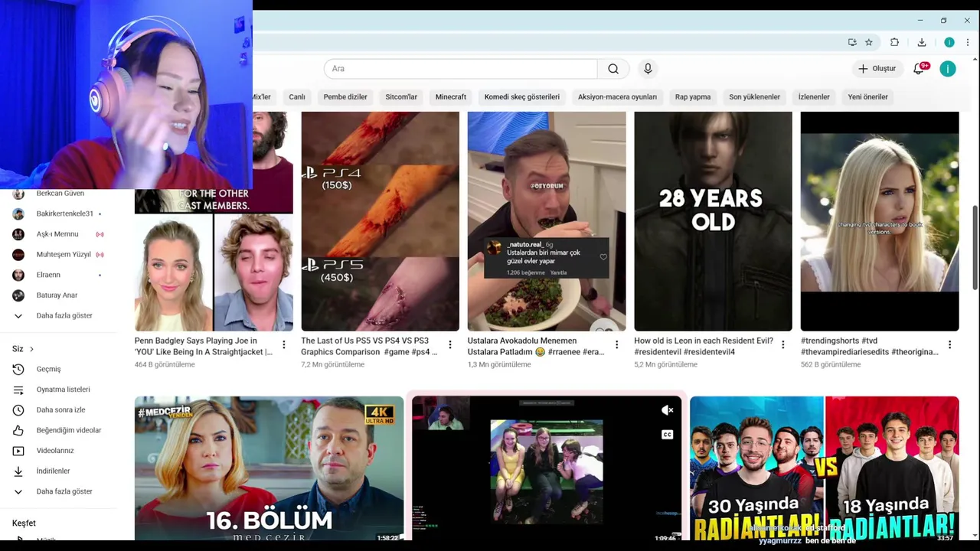Select Komedi skeç gösterileri chip
The image size is (980, 551).
click(x=522, y=97)
